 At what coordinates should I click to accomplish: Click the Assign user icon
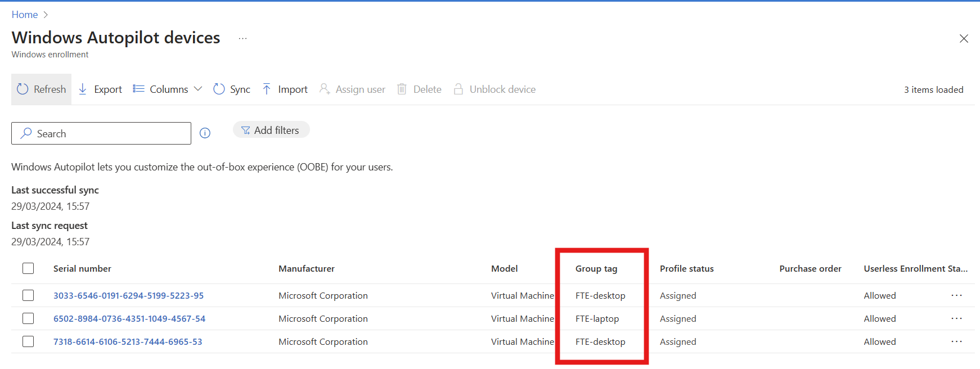[x=325, y=89]
